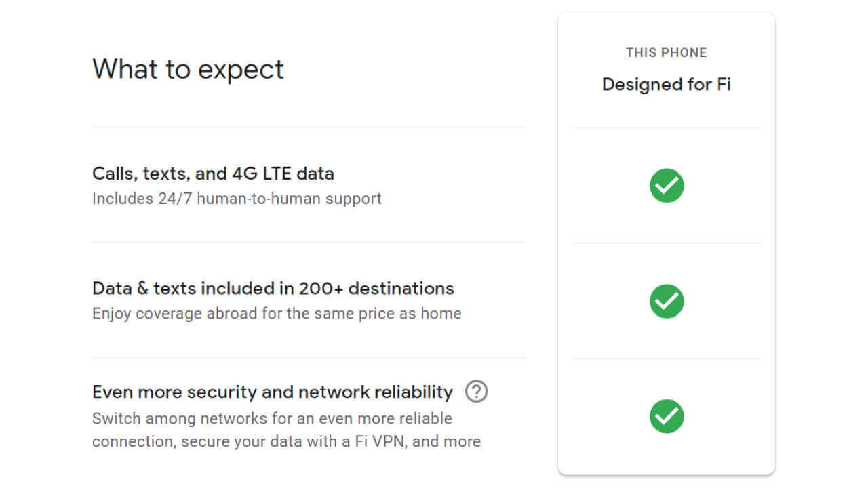The height and width of the screenshot is (488, 868).
Task: Click the checkmark for security and network reliability
Action: pyautogui.click(x=667, y=416)
